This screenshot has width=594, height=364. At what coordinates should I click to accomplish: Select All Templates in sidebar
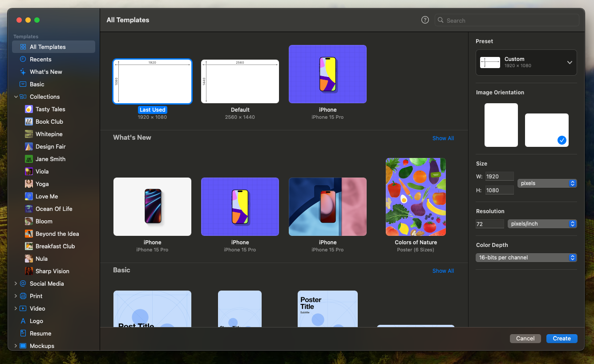pyautogui.click(x=48, y=47)
